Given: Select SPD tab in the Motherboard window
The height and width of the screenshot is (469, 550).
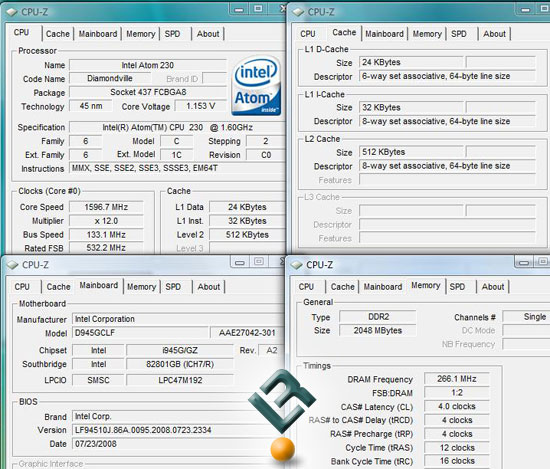Looking at the screenshot, I should [x=173, y=287].
